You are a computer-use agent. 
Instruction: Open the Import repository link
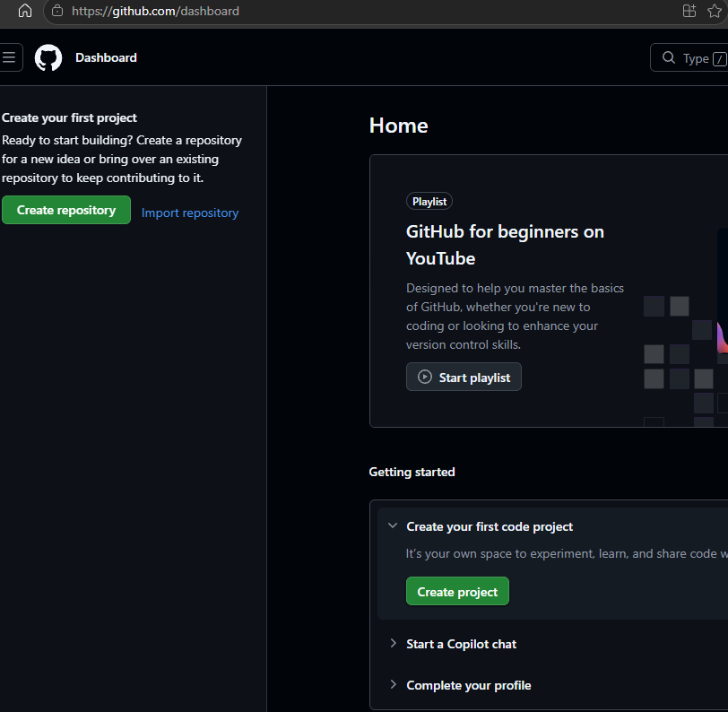click(190, 213)
